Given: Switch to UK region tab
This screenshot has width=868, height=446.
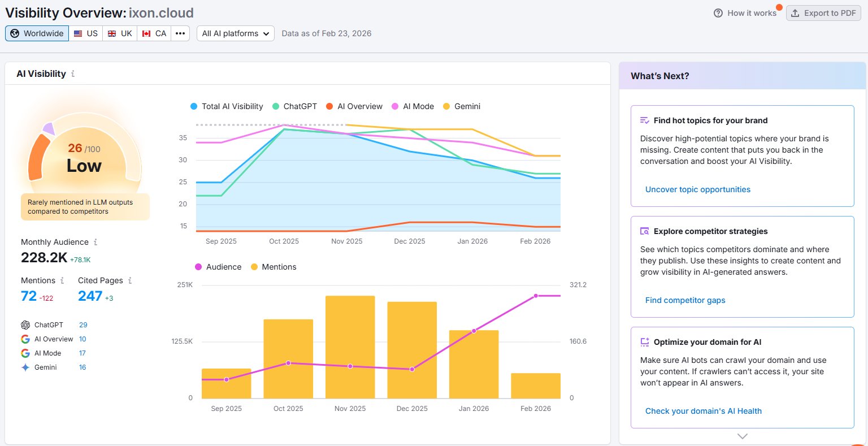Looking at the screenshot, I should (x=120, y=33).
